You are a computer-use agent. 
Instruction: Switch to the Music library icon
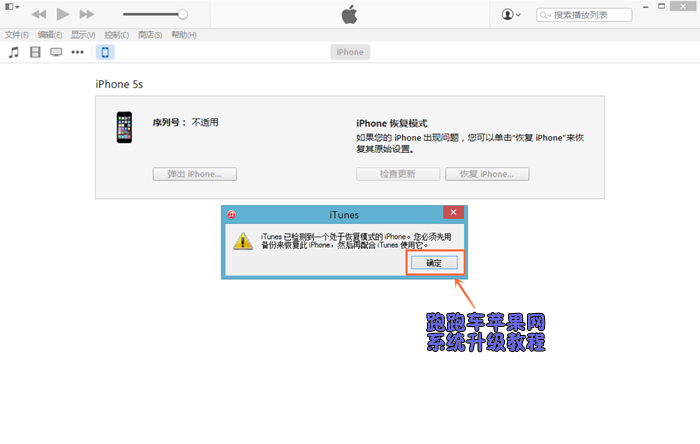point(14,52)
